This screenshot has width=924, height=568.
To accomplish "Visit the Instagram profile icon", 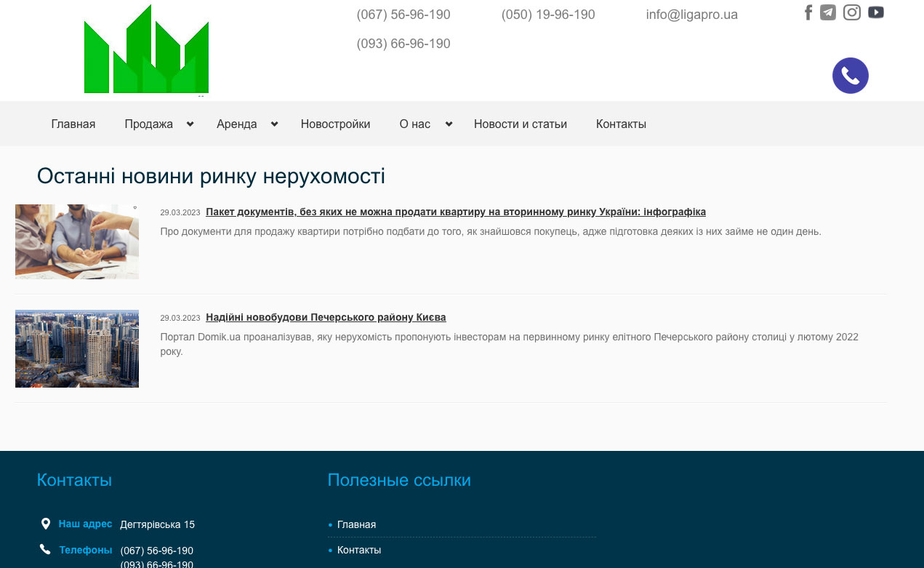I will [x=852, y=12].
